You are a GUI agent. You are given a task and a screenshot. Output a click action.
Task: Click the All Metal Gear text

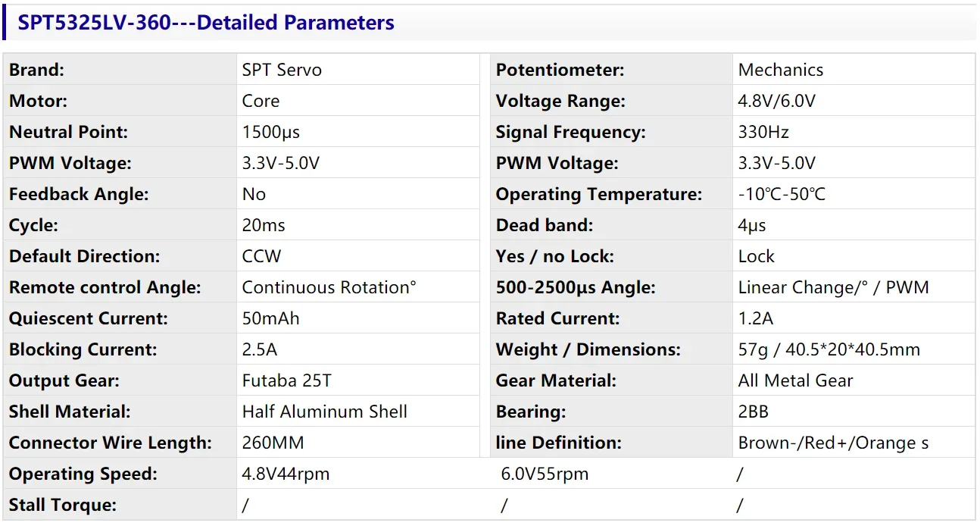click(x=795, y=380)
